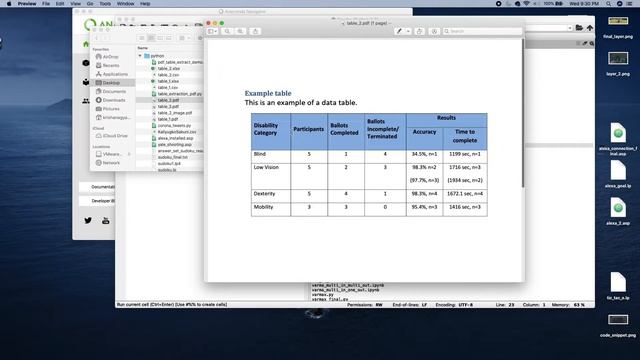
Task: Switch Finder to list view
Action: pos(151,38)
